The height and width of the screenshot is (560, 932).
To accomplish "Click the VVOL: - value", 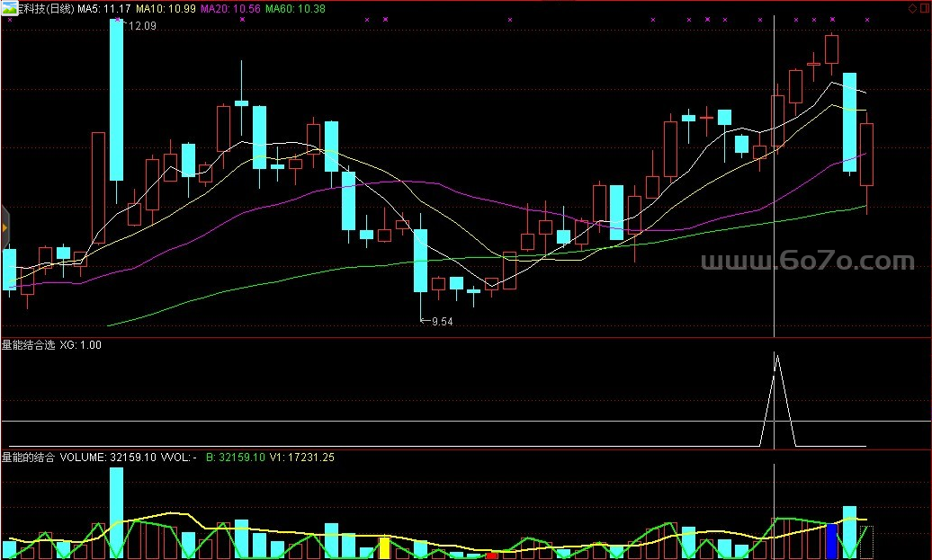I will [178, 458].
